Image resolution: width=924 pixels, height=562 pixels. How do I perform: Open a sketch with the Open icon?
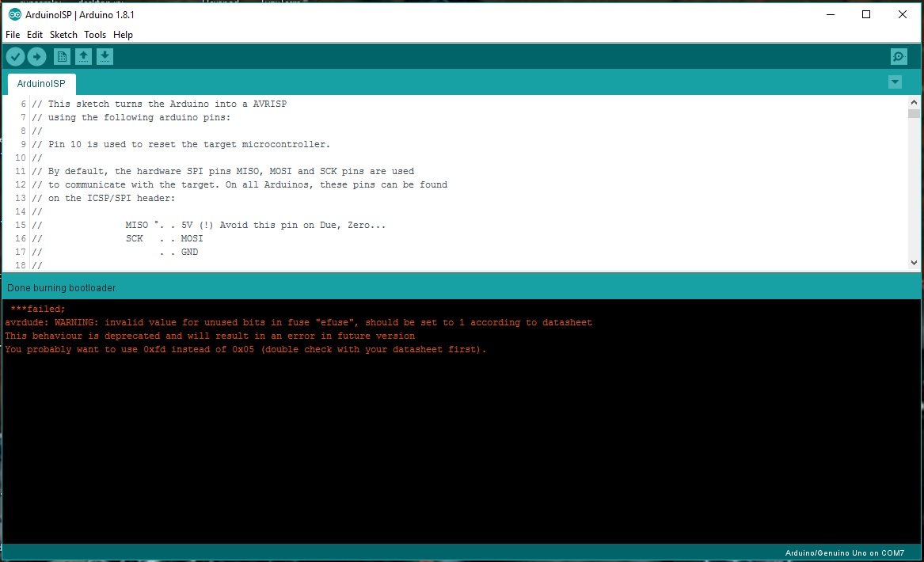[x=83, y=56]
